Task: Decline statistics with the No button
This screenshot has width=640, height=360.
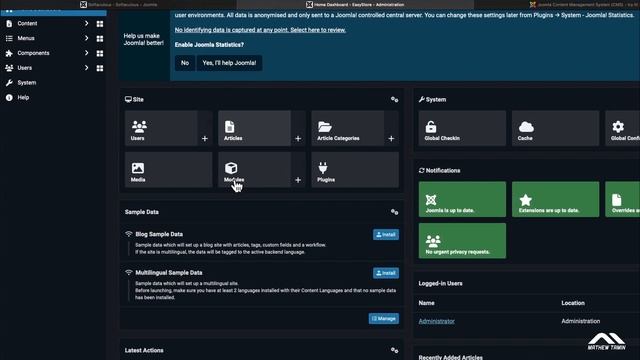Action: point(185,63)
